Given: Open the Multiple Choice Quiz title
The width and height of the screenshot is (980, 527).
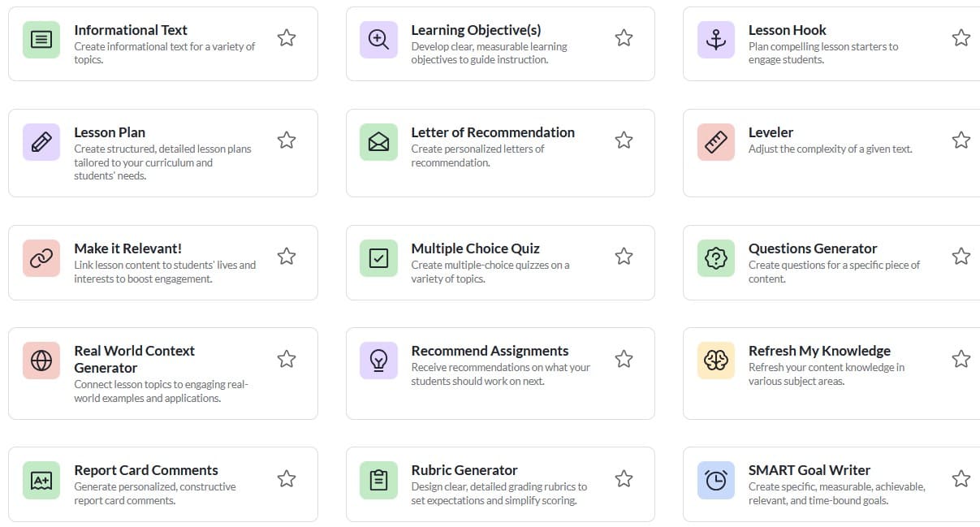Looking at the screenshot, I should 475,248.
